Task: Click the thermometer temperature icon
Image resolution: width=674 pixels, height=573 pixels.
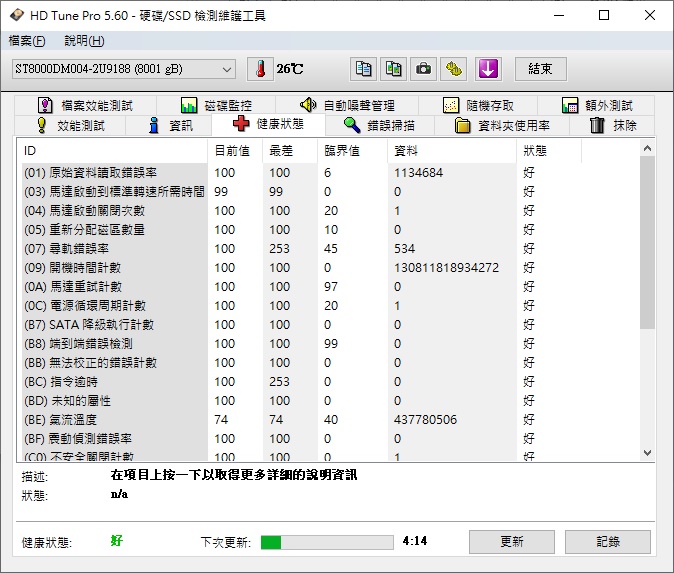Action: (260, 69)
